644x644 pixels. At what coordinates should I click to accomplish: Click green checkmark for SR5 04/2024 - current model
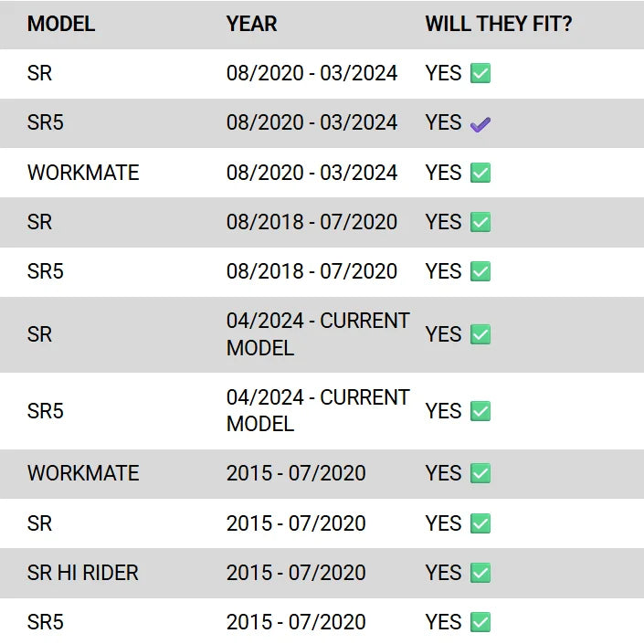480,411
